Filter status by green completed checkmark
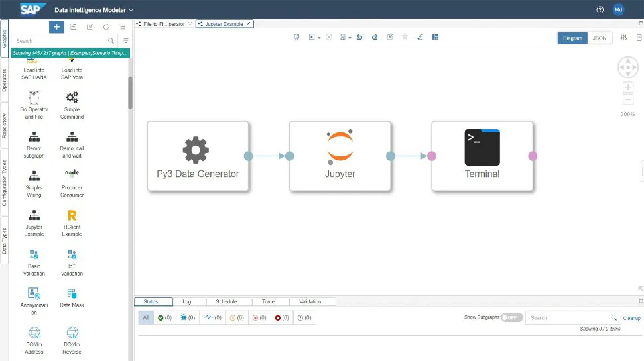This screenshot has height=361, width=644. [164, 317]
